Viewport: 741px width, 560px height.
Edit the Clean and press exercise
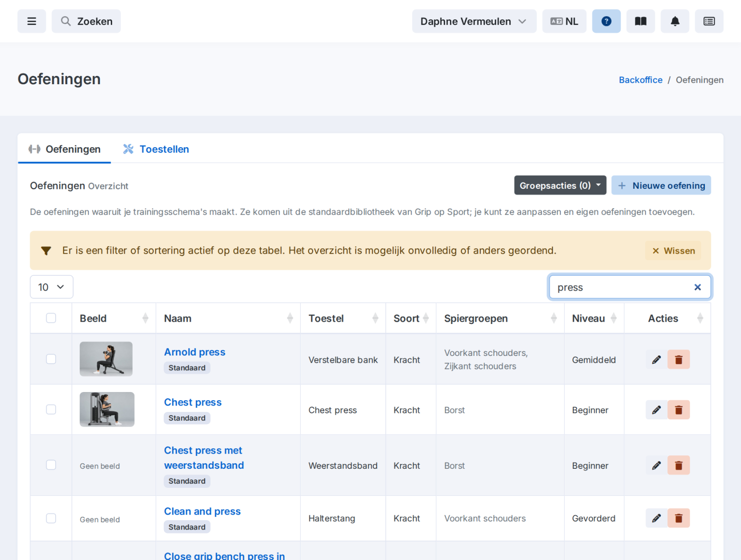coord(656,518)
